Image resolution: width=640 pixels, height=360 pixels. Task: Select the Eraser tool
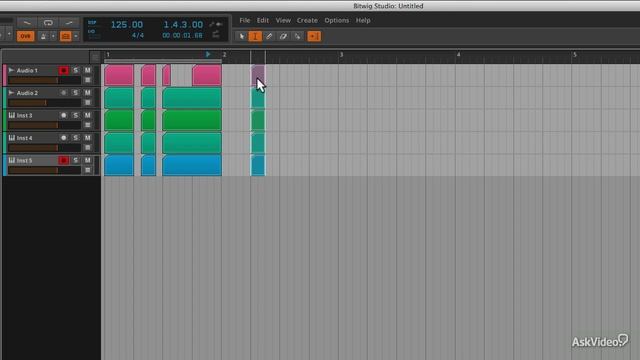283,36
